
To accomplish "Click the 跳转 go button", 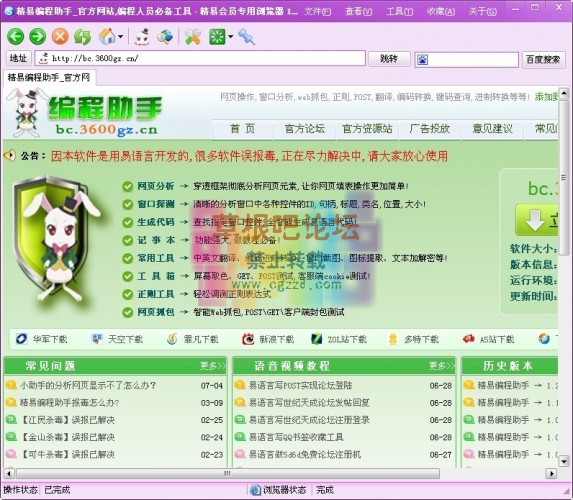I will tap(389, 58).
